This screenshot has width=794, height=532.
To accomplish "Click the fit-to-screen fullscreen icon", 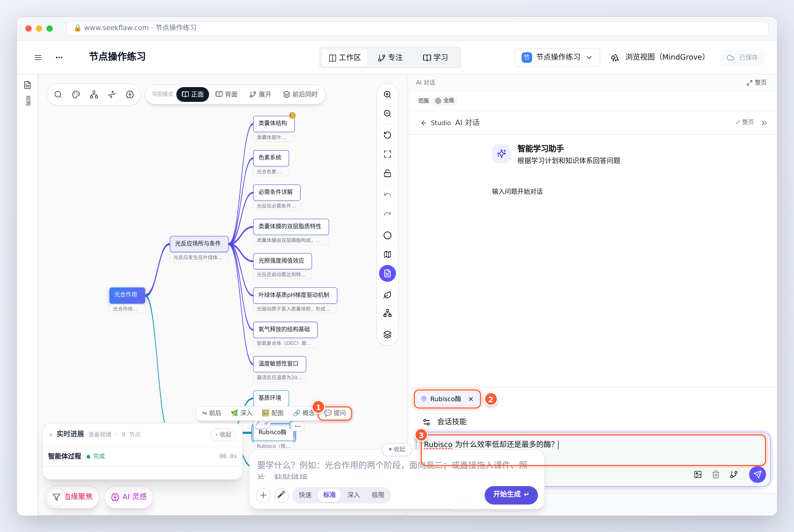I will [x=387, y=154].
